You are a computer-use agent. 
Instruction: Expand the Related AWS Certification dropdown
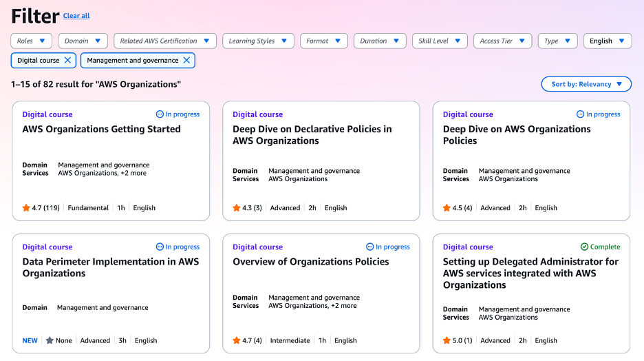coord(165,41)
